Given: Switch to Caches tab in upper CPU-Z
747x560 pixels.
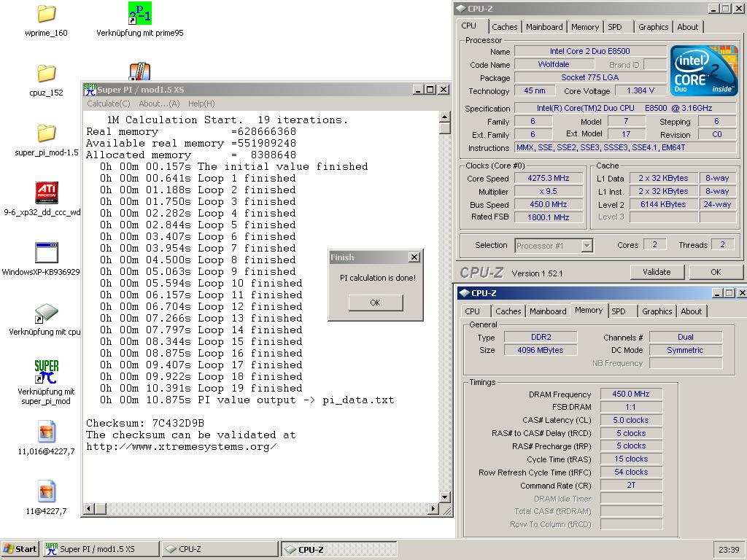Looking at the screenshot, I should pyautogui.click(x=505, y=27).
